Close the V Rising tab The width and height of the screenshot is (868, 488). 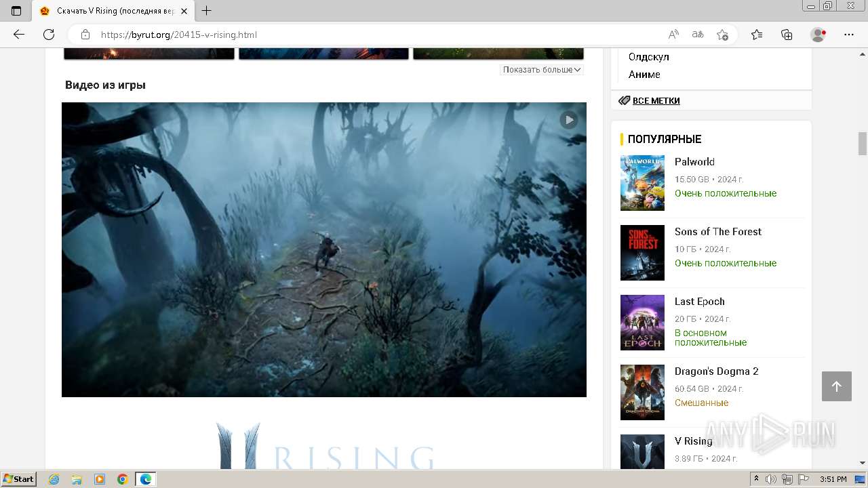[184, 11]
